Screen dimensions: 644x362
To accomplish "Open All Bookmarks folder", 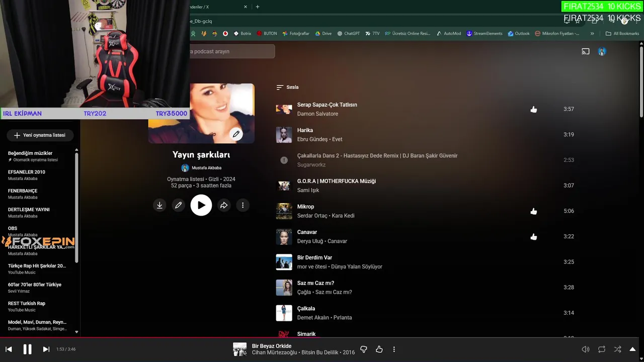I will click(x=622, y=34).
